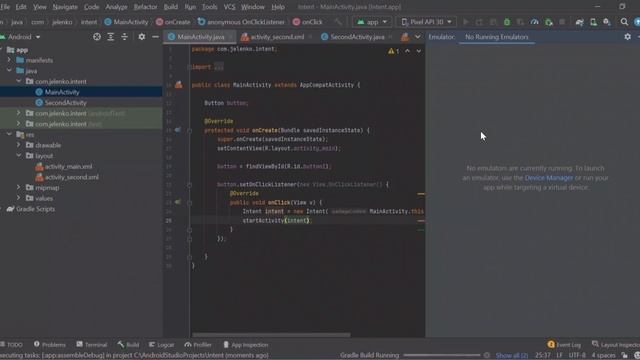Open the Build menu
This screenshot has height=360, width=640.
click(x=171, y=7)
